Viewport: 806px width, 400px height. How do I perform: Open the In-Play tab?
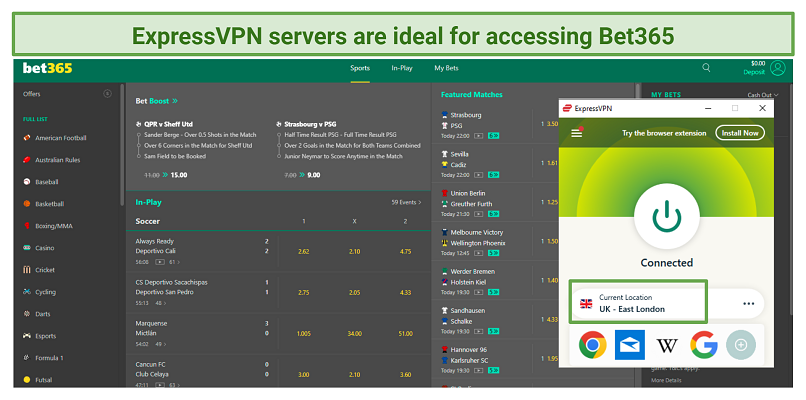pyautogui.click(x=401, y=68)
